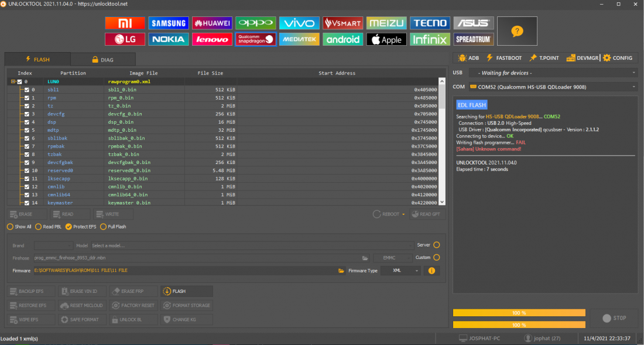Open the EMMC storage type dropdown
This screenshot has height=345, width=644.
coord(393,258)
